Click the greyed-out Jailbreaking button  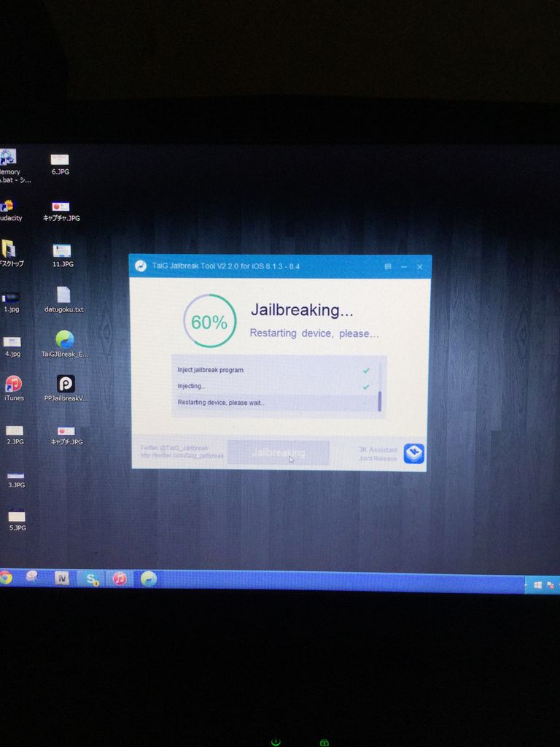point(278,452)
